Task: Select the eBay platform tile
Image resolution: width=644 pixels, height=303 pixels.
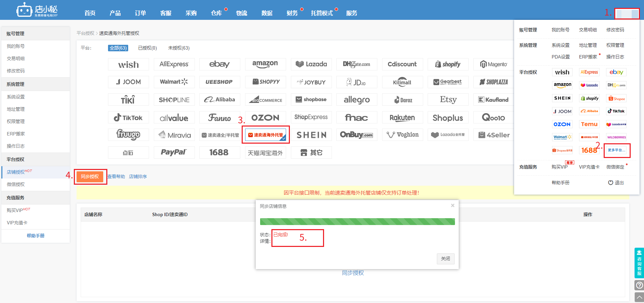Action: point(220,64)
